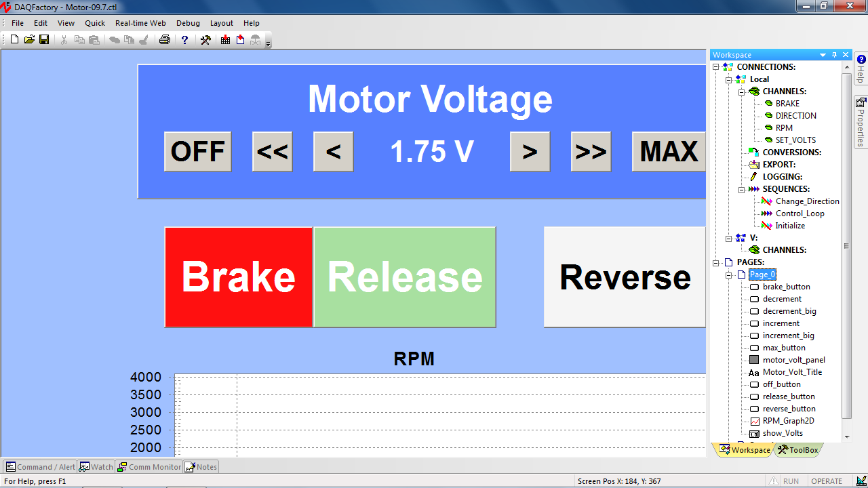The image size is (868, 488).
Task: Collapse the Page_0 tree node
Action: tap(729, 274)
